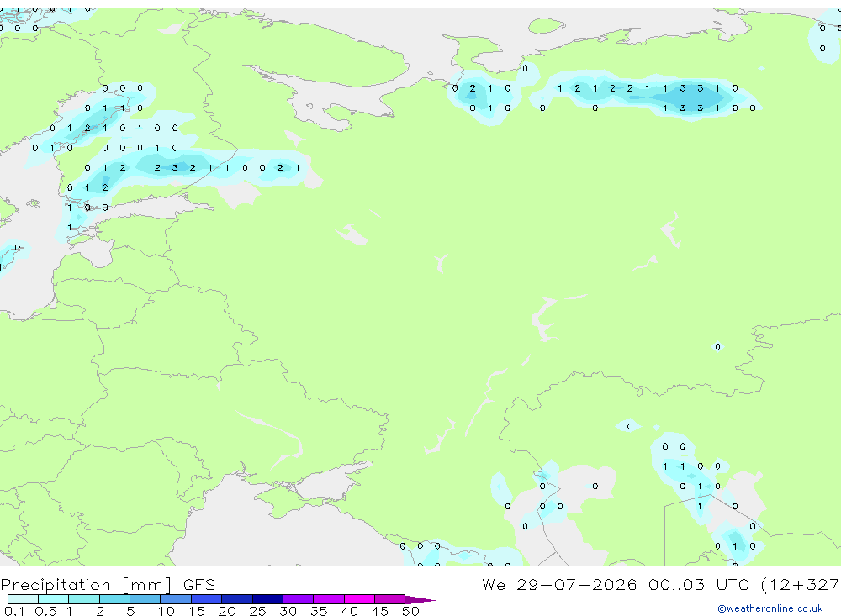The width and height of the screenshot is (841, 616).
Task: Click the lightest 0.1–0.5 mm legend swatch
Action: [23, 599]
